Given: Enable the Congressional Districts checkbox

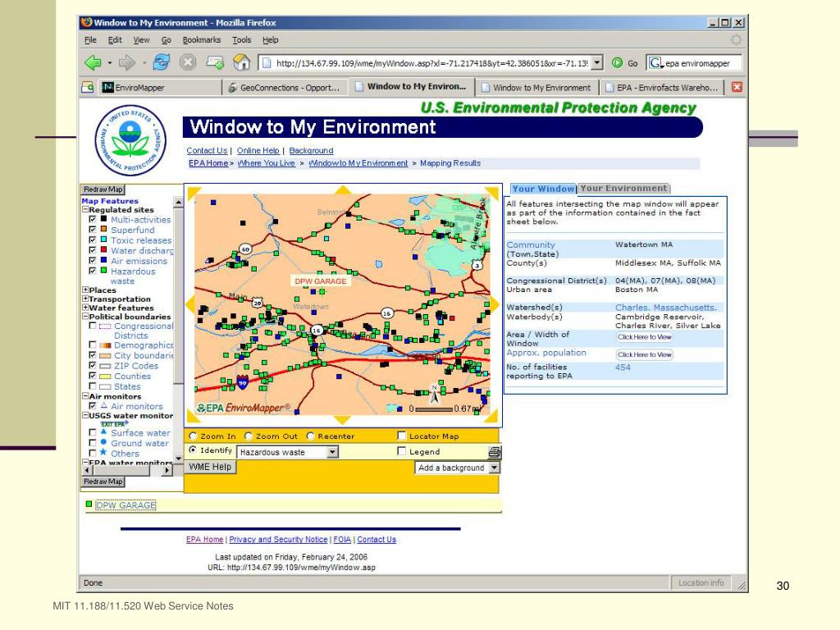Looking at the screenshot, I should 92,326.
